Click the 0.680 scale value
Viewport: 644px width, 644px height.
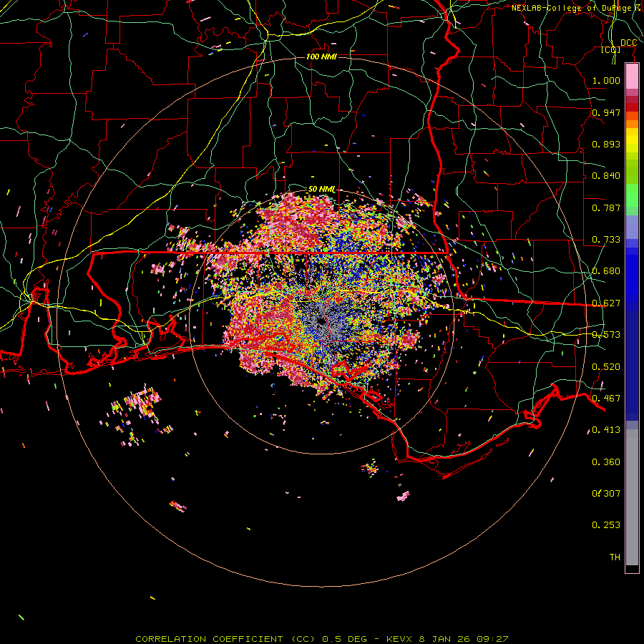click(606, 271)
